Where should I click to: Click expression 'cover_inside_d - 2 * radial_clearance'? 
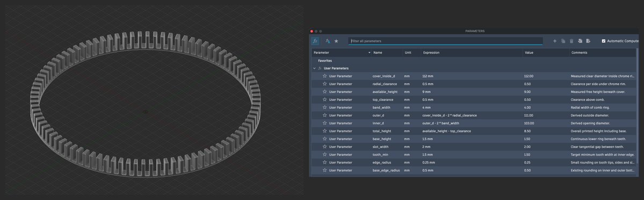click(450, 115)
